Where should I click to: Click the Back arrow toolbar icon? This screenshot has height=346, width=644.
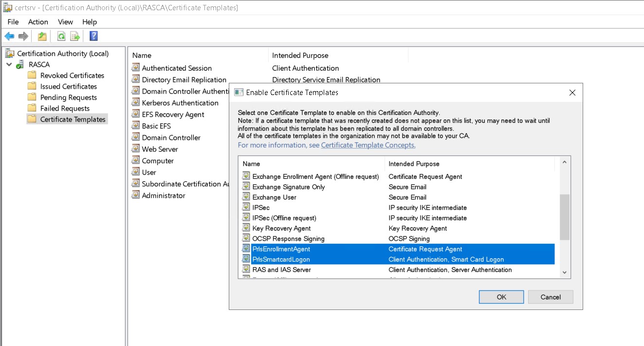click(9, 36)
